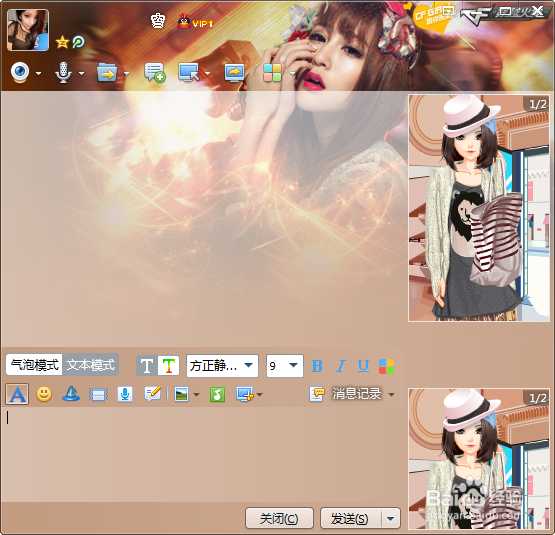Click the CF Girl heart banner

pos(434,18)
